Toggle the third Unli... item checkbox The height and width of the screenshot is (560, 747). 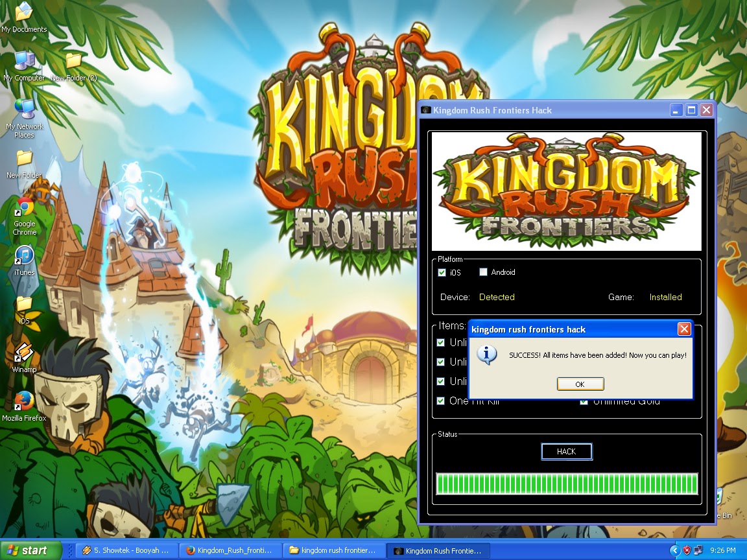441,381
